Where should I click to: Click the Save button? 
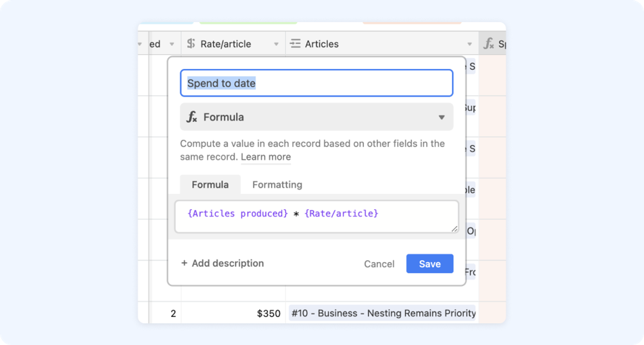click(x=430, y=264)
